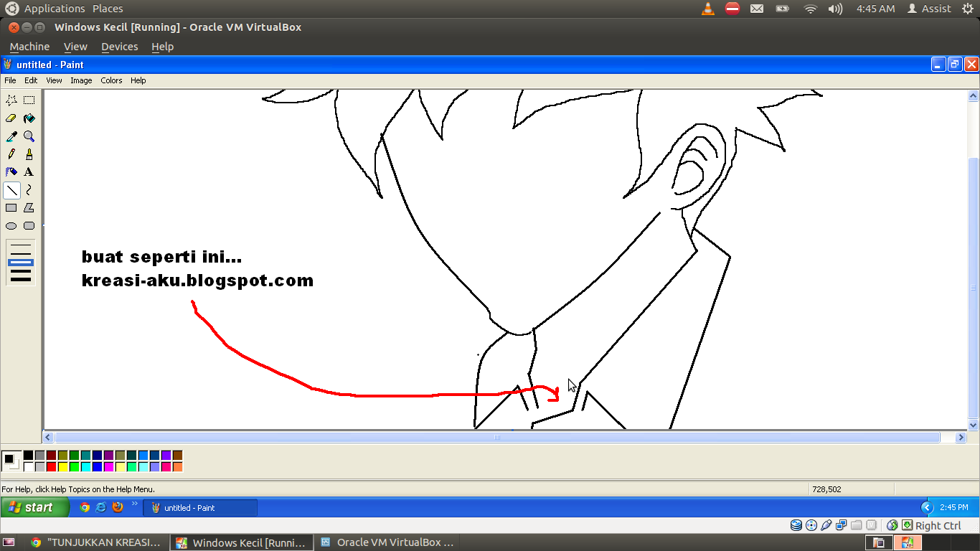Viewport: 980px width, 551px height.
Task: Select the rectangular Select tool
Action: pos(29,100)
